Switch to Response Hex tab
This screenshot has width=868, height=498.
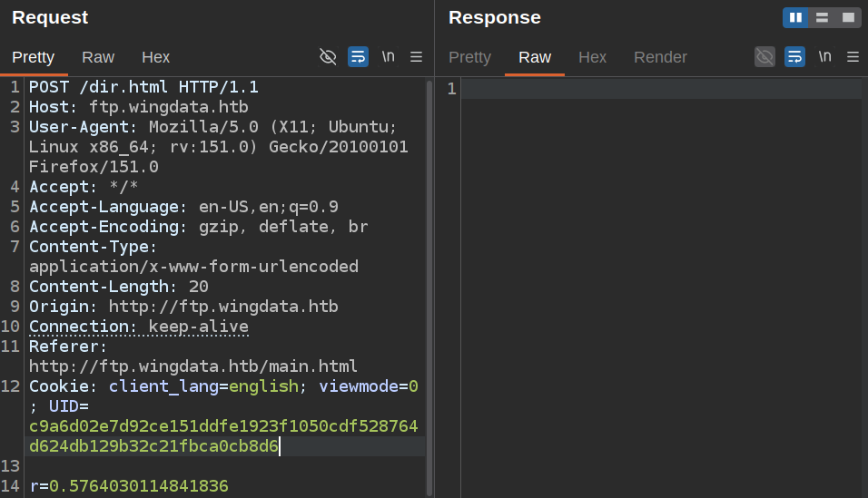pos(592,57)
